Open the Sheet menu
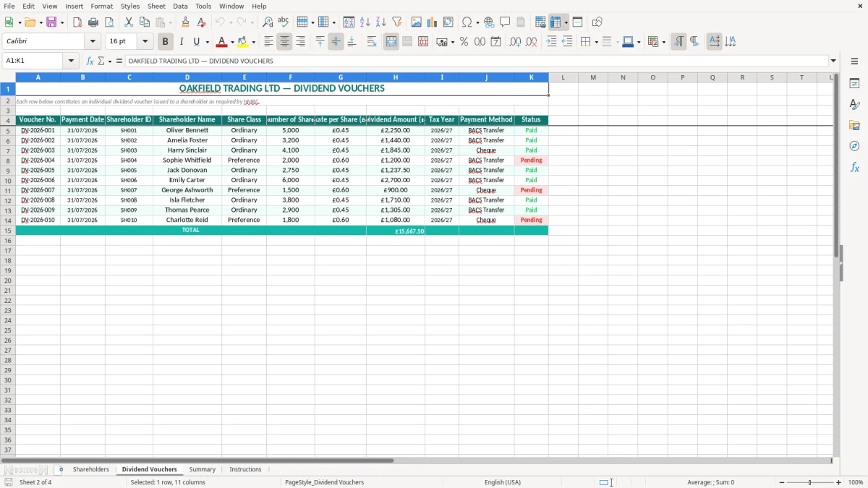 coord(156,6)
